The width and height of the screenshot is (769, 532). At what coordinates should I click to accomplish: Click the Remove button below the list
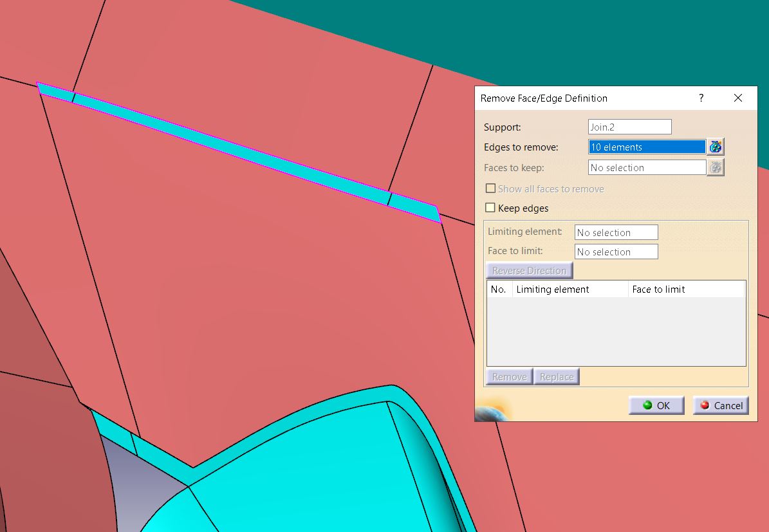508,376
